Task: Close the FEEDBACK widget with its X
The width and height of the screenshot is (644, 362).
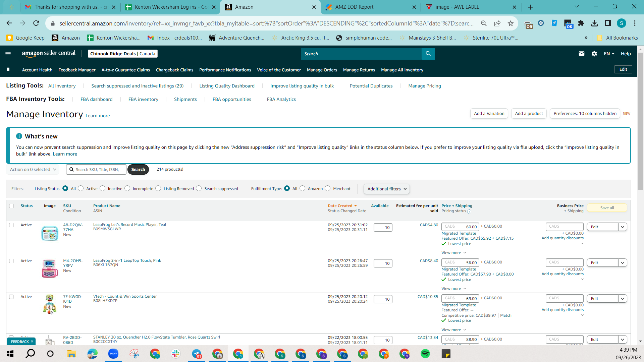Action: coord(32,342)
